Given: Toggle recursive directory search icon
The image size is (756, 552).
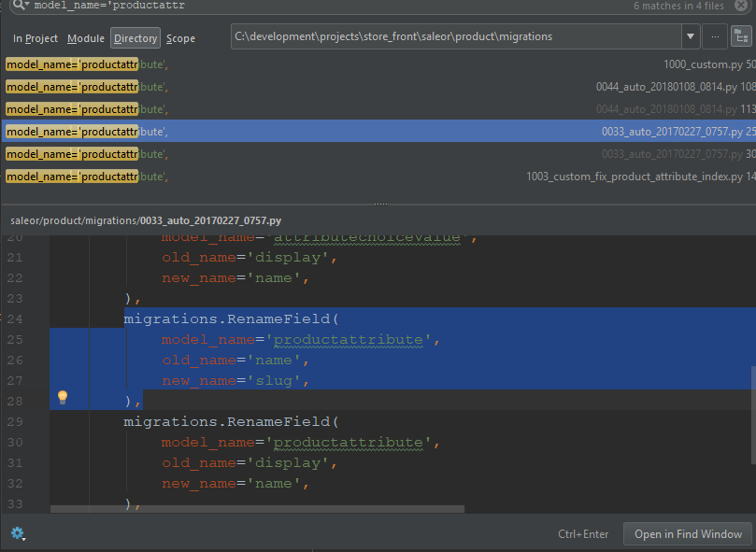Looking at the screenshot, I should click(x=742, y=36).
